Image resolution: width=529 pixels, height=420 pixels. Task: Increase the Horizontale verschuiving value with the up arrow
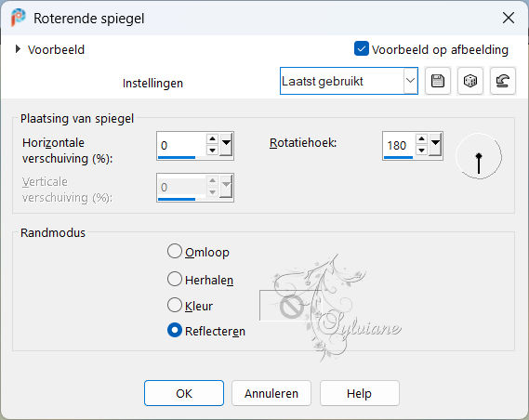[x=212, y=138]
